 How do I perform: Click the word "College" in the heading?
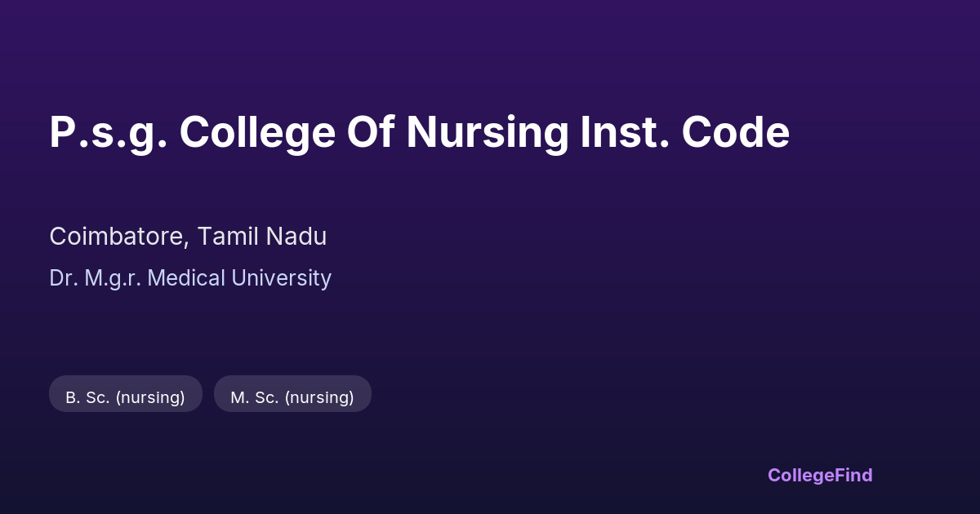point(257,132)
